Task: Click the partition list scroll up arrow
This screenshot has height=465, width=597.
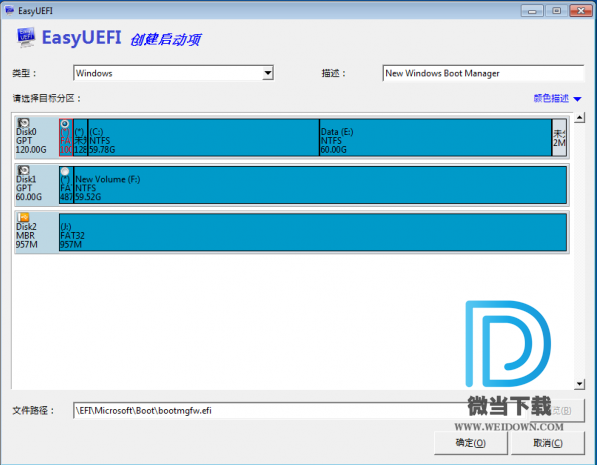Action: (x=579, y=118)
